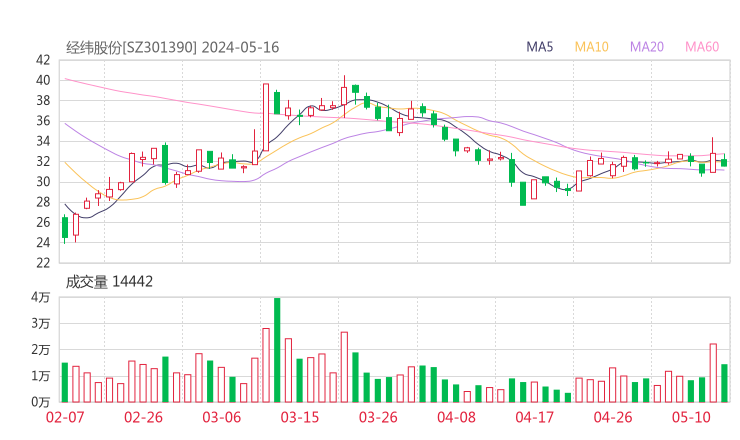Click the 0万 volume axis label
740x440 pixels.
[41, 402]
